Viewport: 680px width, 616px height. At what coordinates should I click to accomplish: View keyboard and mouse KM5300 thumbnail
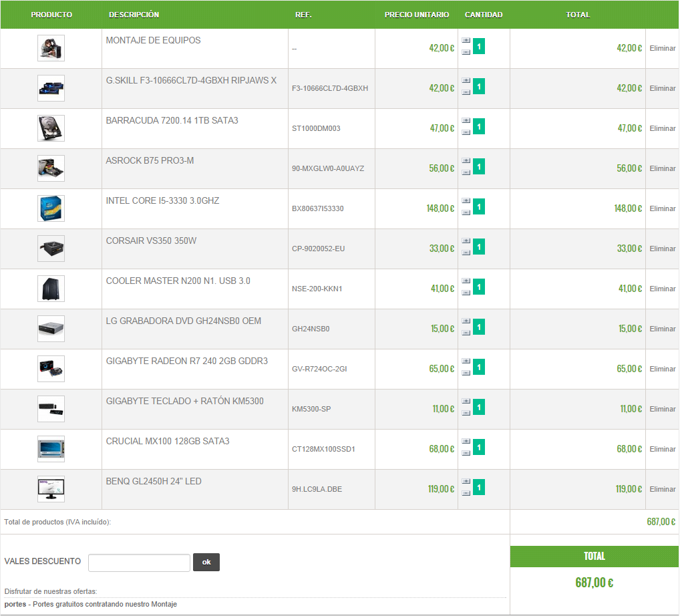[51, 409]
